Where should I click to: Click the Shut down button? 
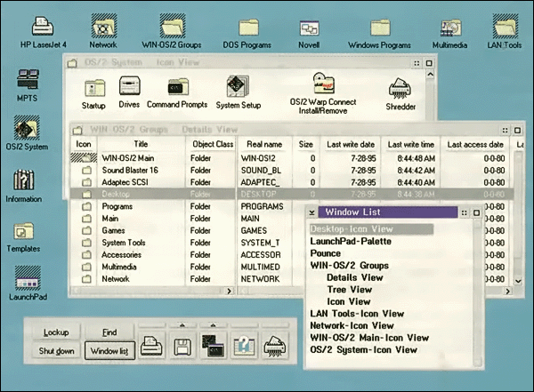click(x=56, y=350)
